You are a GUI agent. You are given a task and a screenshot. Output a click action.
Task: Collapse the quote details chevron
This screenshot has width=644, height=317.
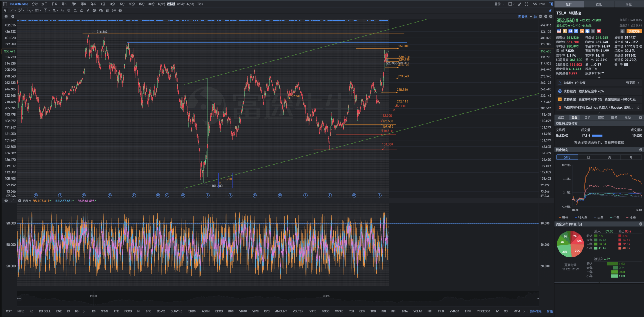[x=599, y=77]
